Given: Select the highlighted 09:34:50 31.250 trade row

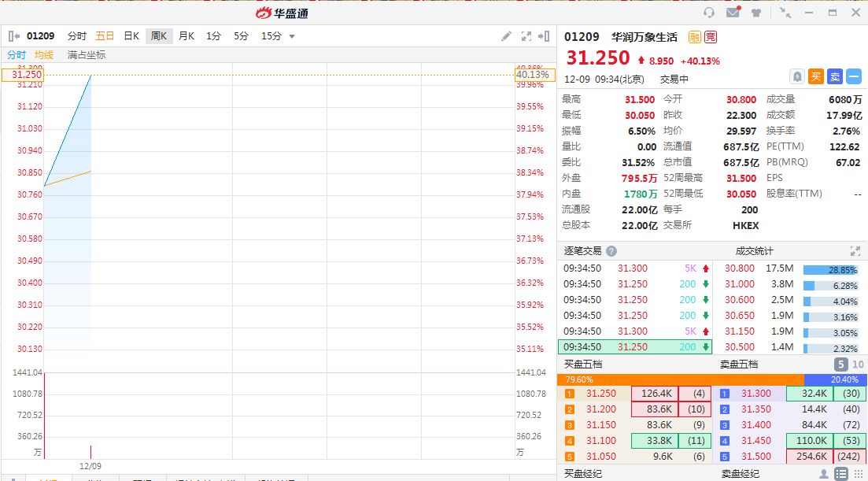Looking at the screenshot, I should click(x=635, y=347).
